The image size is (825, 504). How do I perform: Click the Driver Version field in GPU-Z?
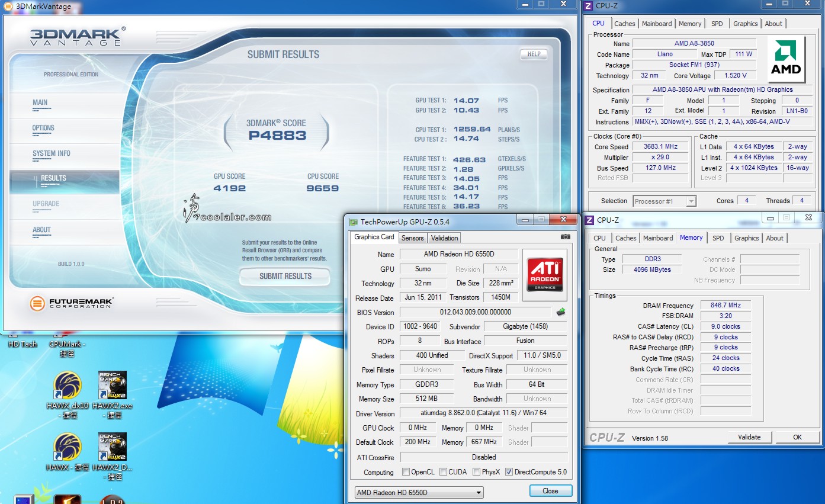[484, 413]
